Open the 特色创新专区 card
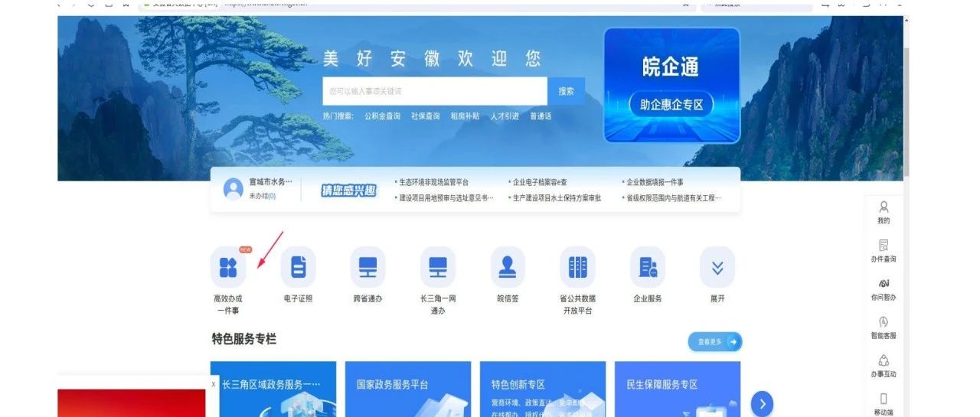The image size is (980, 417). 543,389
